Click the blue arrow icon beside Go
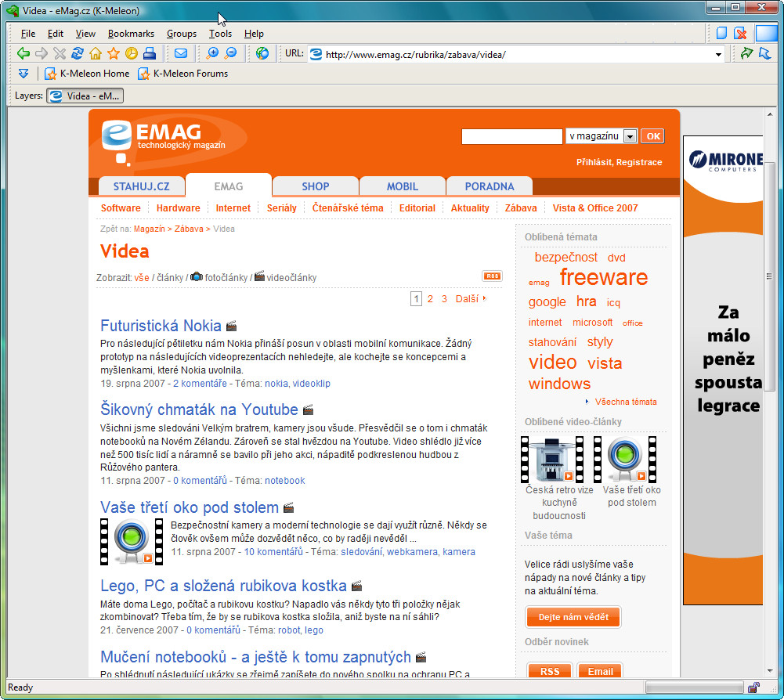The width and height of the screenshot is (784, 700). tap(764, 53)
